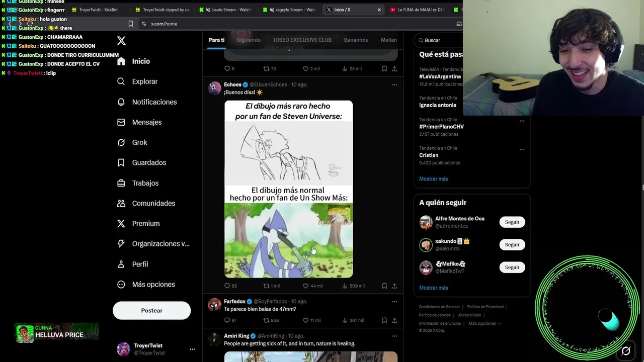Follow Mafiko account
This screenshot has width=644, height=362.
click(512, 267)
